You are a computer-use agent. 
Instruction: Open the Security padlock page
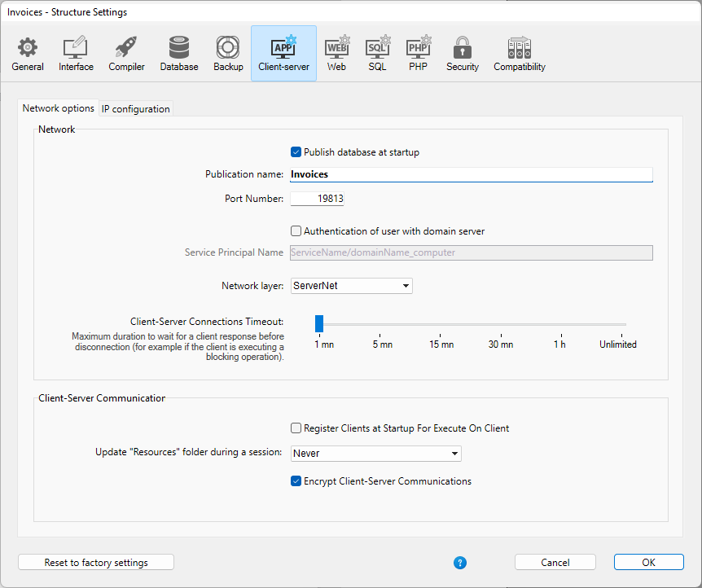(462, 54)
